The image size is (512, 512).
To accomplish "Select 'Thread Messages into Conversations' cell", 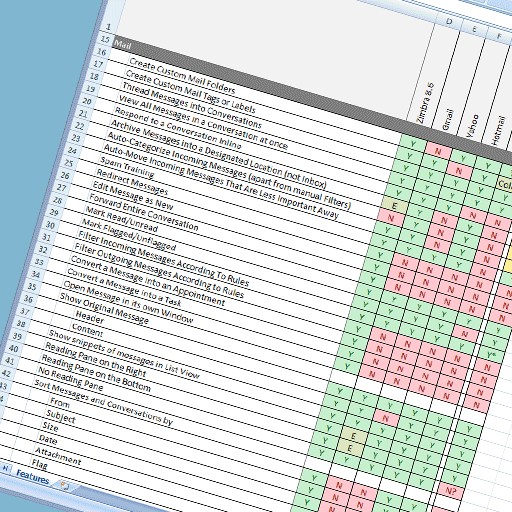I will point(192,105).
